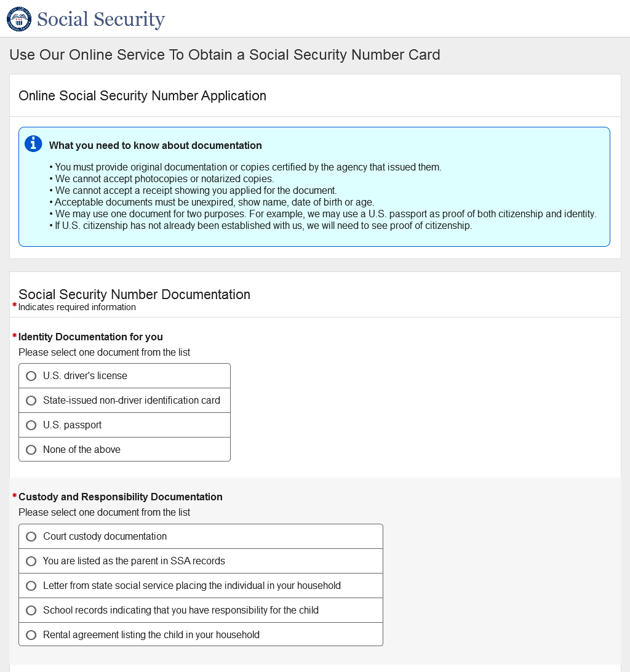The width and height of the screenshot is (630, 672).
Task: Click the Identity Documentation for you label
Action: click(90, 337)
